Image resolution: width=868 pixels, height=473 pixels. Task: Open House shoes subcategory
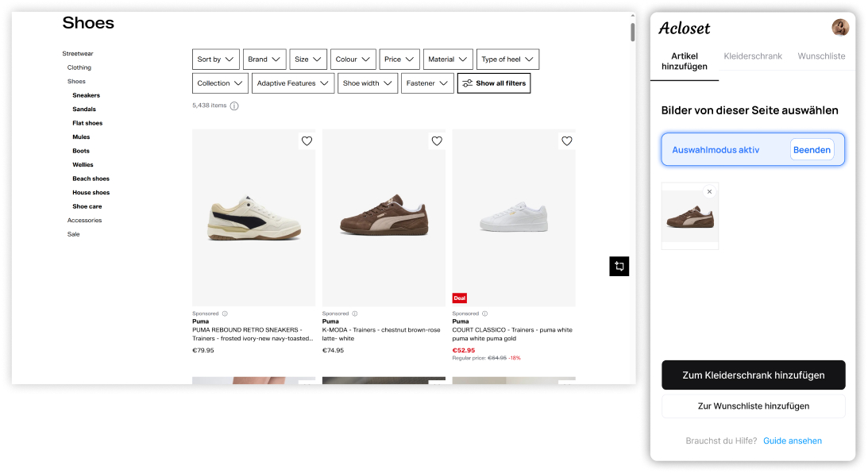point(91,192)
